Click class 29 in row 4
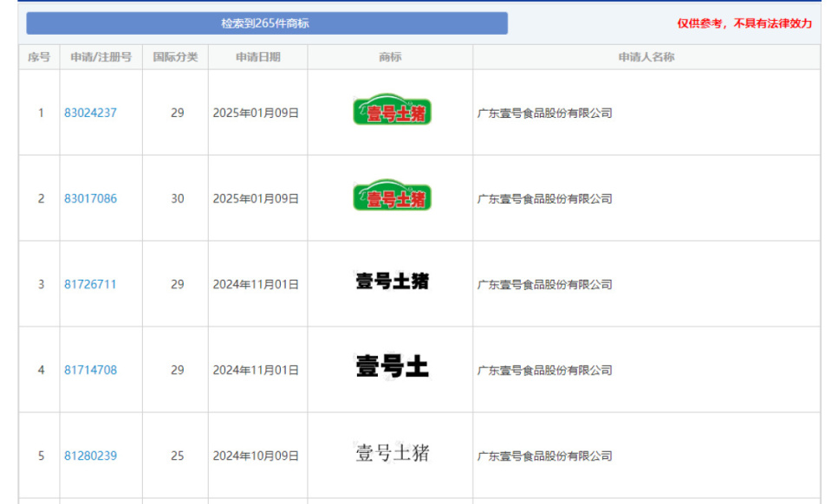832x504 pixels. 177,371
